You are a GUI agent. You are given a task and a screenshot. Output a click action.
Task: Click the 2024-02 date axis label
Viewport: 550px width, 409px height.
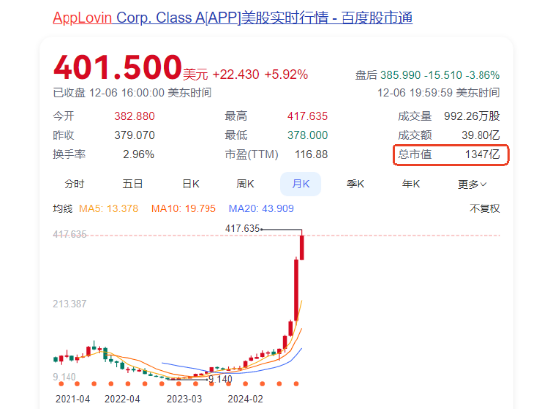click(245, 399)
